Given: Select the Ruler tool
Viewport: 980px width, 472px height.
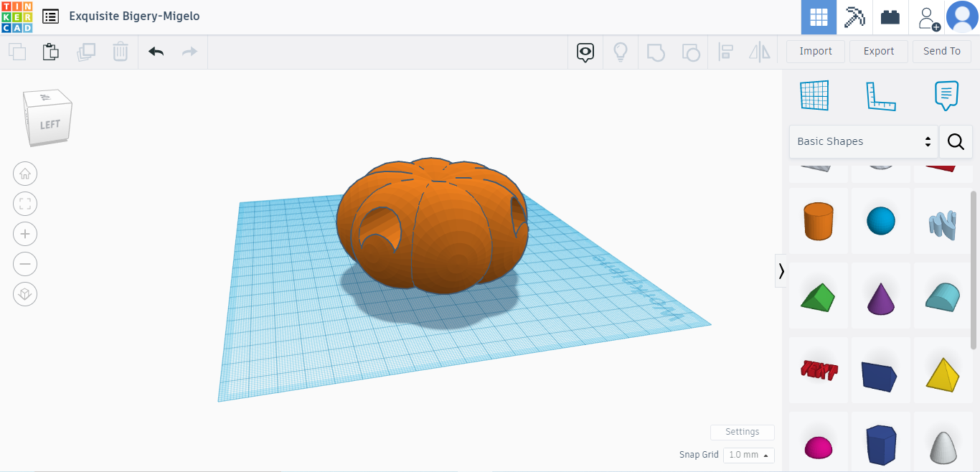Looking at the screenshot, I should (x=880, y=95).
